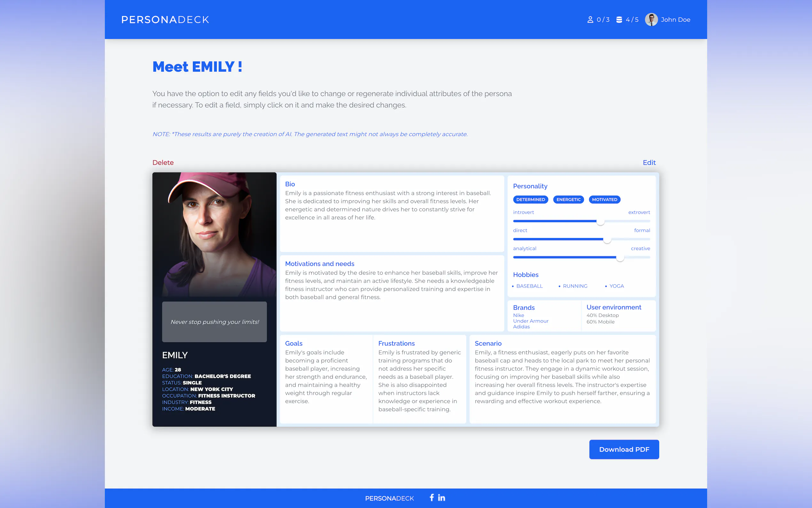Click John Doe username in header
This screenshot has height=508, width=812.
675,20
